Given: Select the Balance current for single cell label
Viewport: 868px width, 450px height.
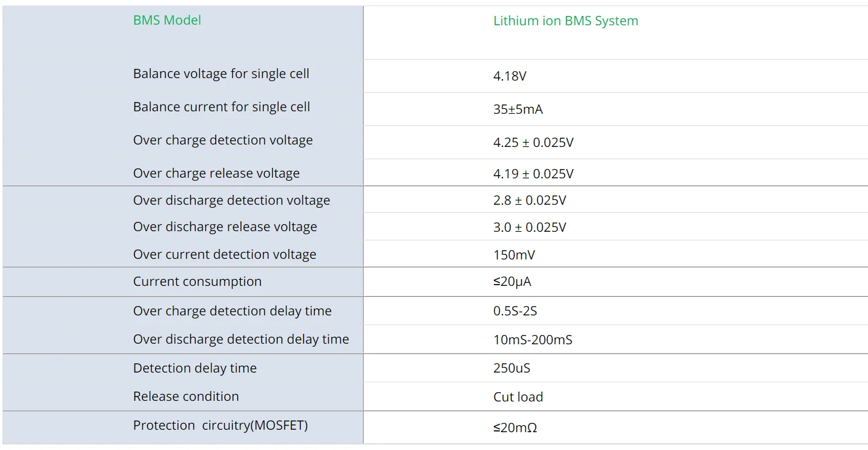Looking at the screenshot, I should point(221,107).
